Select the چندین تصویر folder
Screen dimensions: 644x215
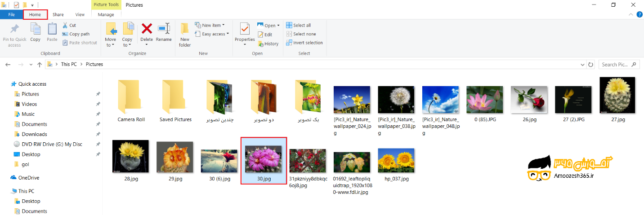point(219,101)
